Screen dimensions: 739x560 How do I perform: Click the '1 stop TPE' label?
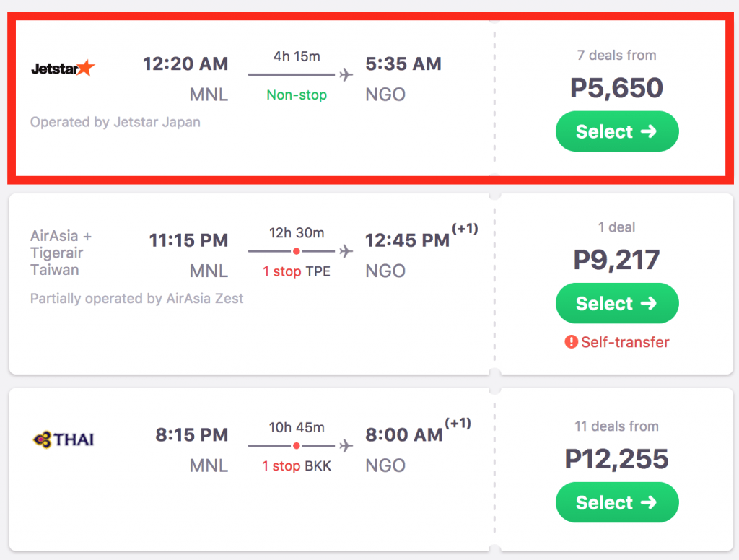point(296,271)
